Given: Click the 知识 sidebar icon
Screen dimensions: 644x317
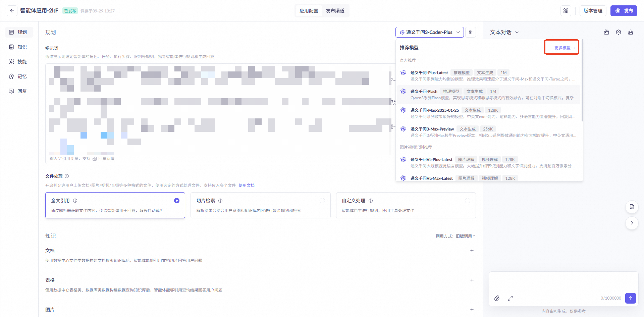Looking at the screenshot, I should 11,47.
